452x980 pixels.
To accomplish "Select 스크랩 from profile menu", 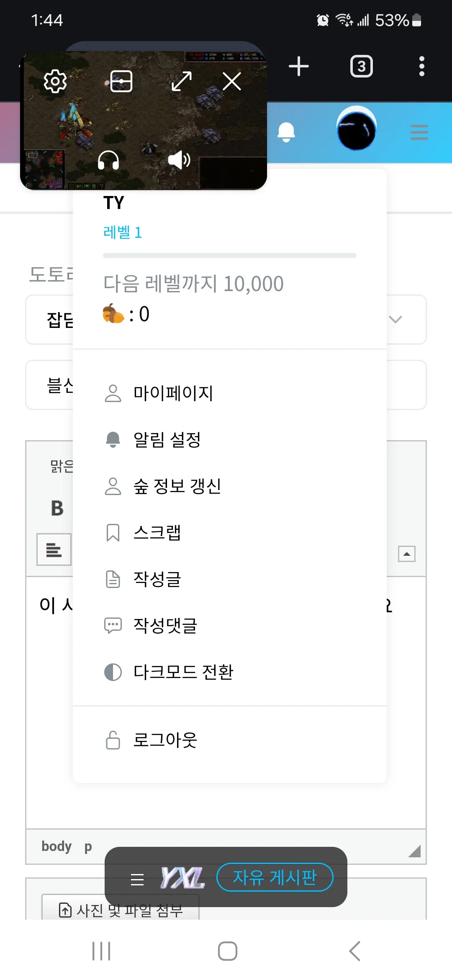I will [x=157, y=533].
